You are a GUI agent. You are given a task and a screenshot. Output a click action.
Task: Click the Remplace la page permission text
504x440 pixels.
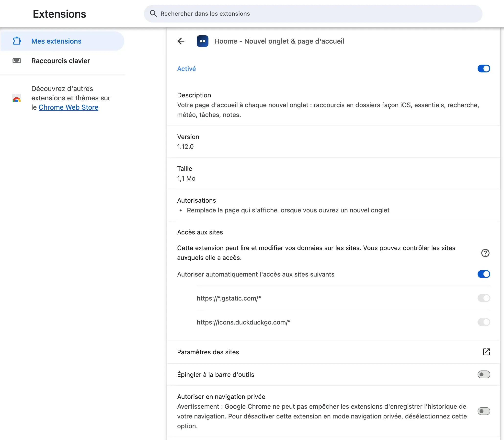coord(288,210)
